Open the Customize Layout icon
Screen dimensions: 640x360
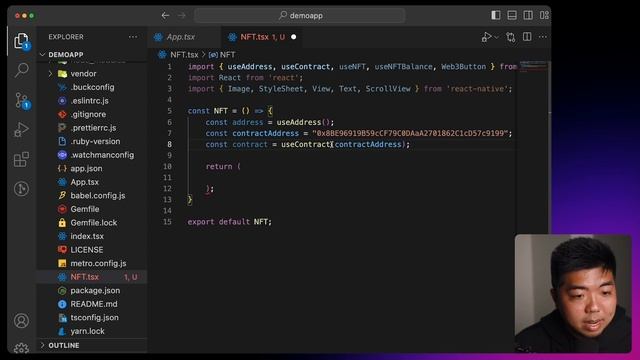544,15
